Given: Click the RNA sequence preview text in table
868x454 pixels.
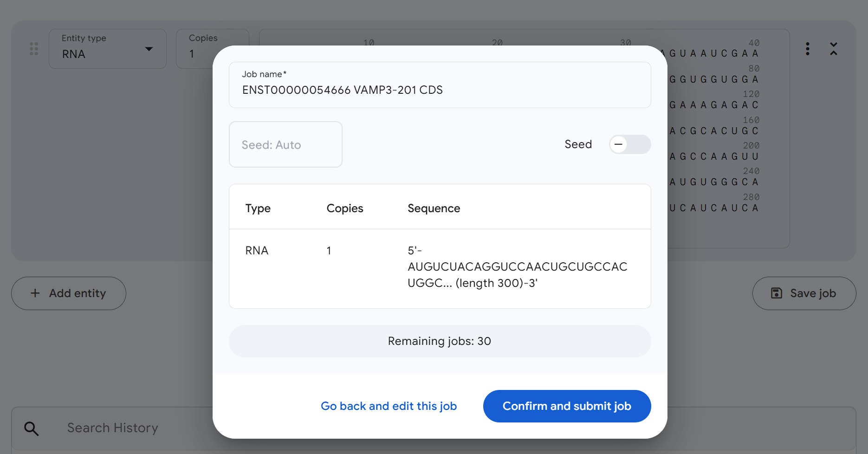Looking at the screenshot, I should 517,267.
